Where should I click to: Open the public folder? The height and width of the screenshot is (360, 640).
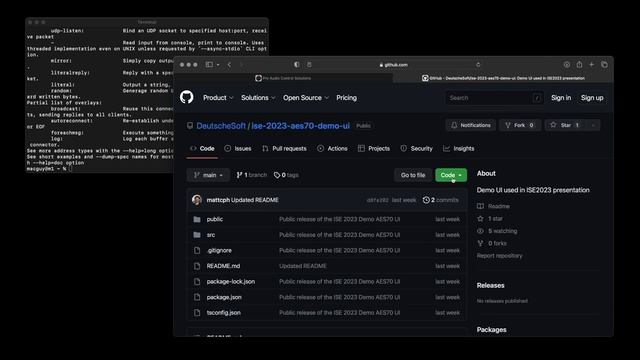215,219
